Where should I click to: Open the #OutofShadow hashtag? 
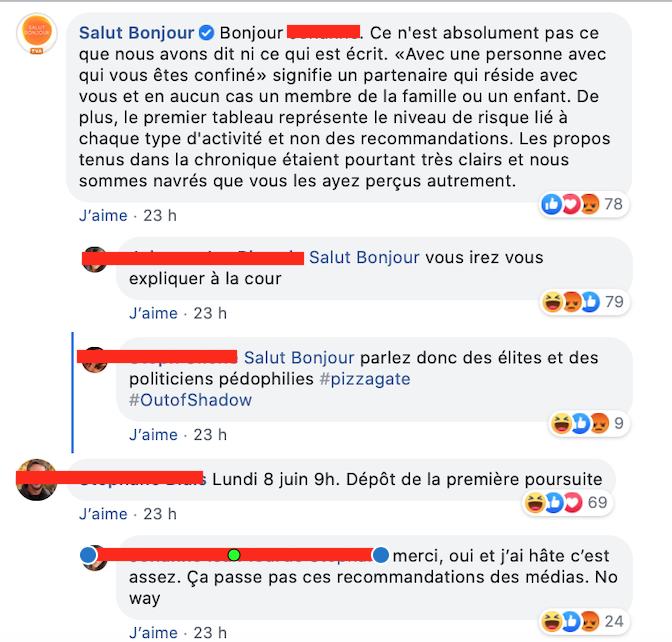(x=190, y=400)
